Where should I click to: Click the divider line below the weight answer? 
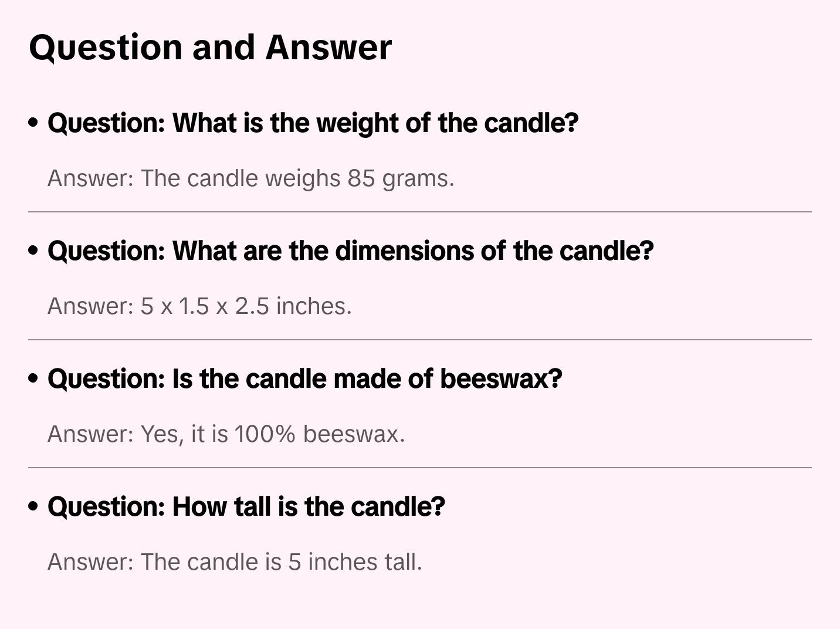point(420,212)
